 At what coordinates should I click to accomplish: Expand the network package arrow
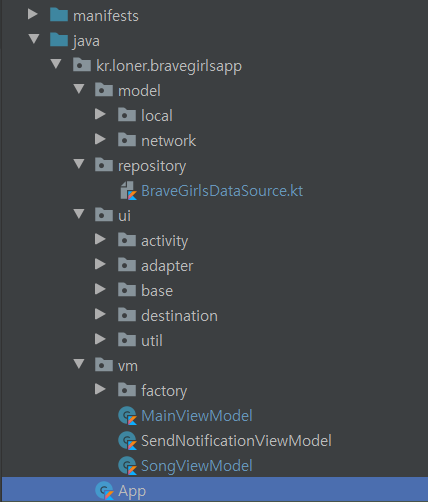[100, 139]
